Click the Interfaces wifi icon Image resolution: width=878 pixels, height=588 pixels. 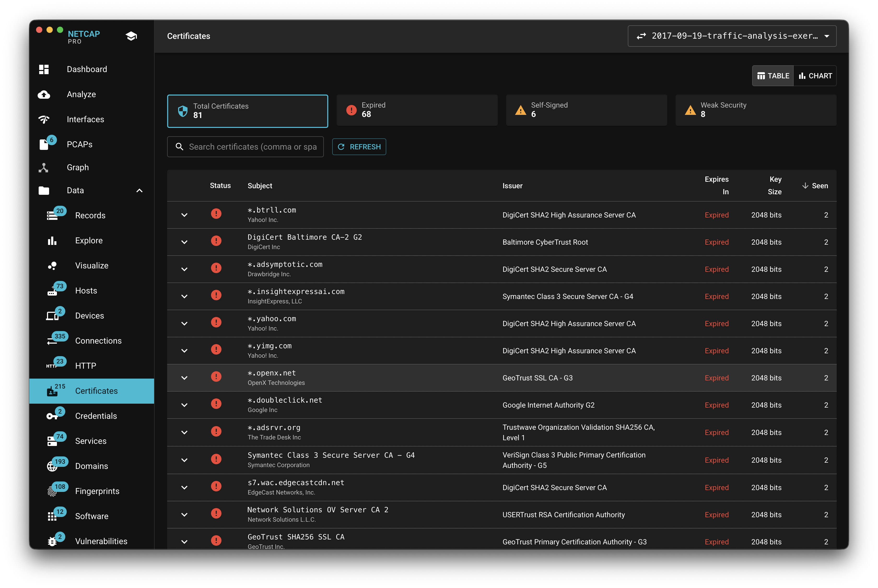pos(44,119)
